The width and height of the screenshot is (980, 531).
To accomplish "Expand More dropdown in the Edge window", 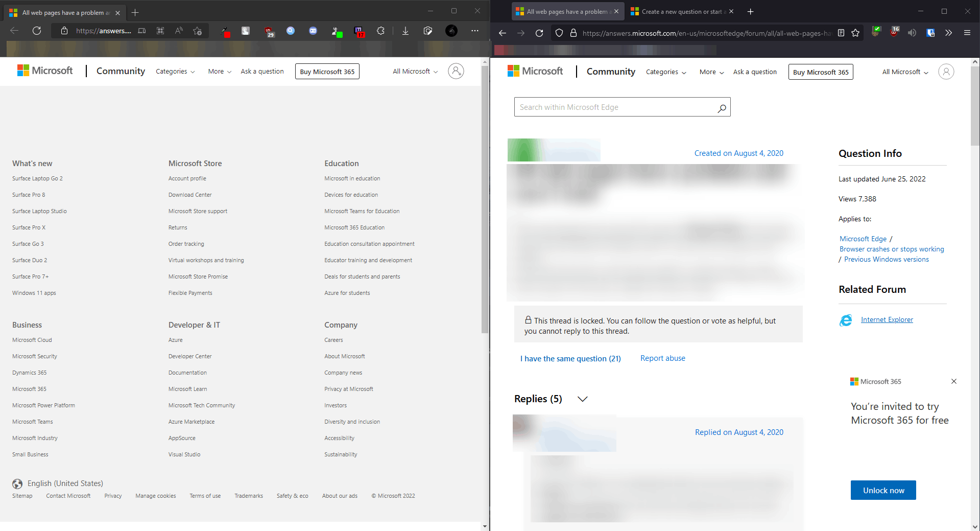I will point(220,72).
